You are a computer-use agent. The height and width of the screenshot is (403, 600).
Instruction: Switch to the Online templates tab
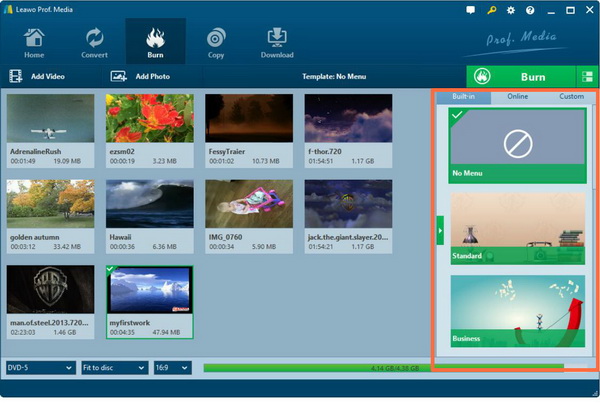pos(517,97)
